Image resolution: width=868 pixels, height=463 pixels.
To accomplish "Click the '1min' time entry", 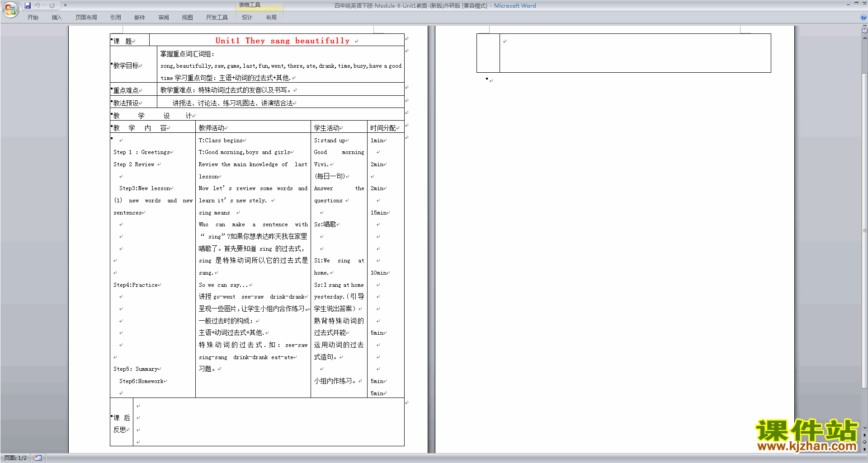I will 377,140.
